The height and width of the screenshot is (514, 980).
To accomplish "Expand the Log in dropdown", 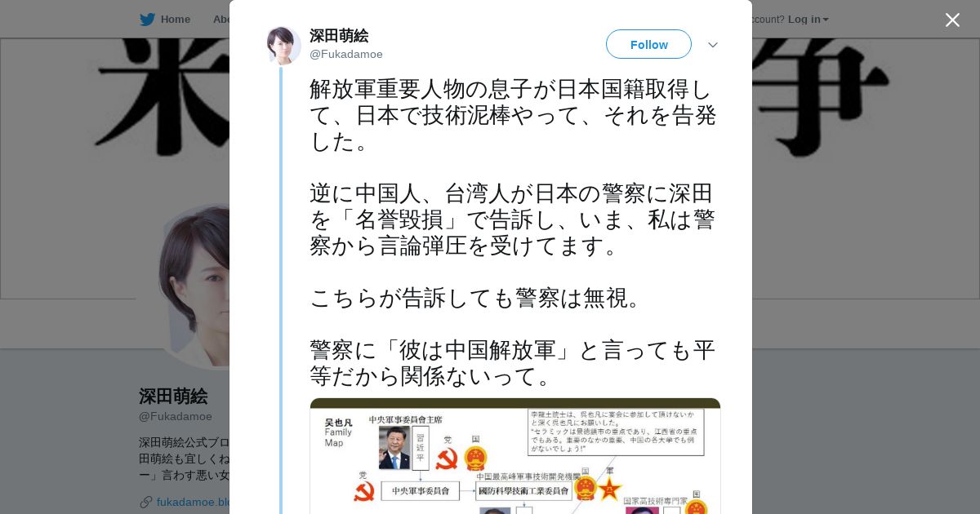I will pyautogui.click(x=808, y=20).
